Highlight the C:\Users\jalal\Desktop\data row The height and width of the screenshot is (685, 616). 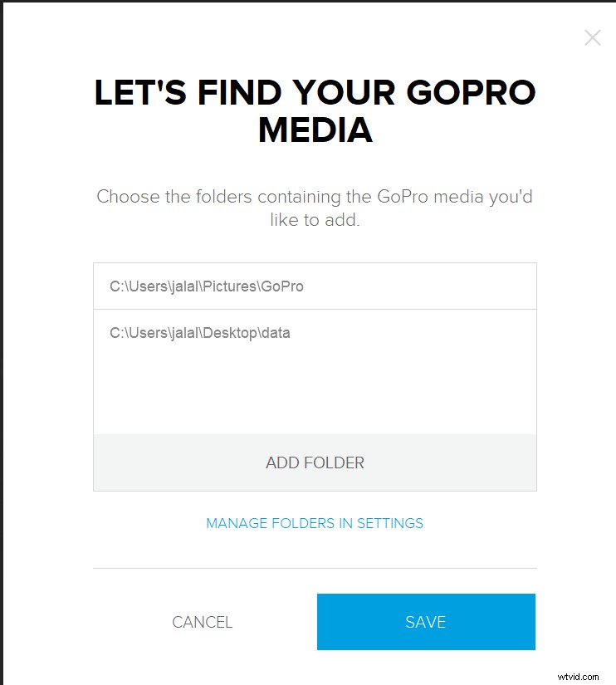click(x=315, y=333)
